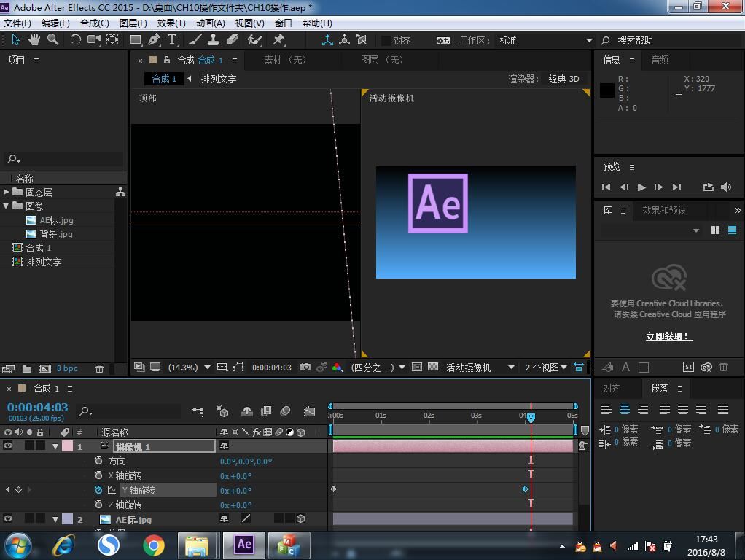This screenshot has width=745, height=560.
Task: Toggle stopwatch for 方向 property
Action: point(98,461)
